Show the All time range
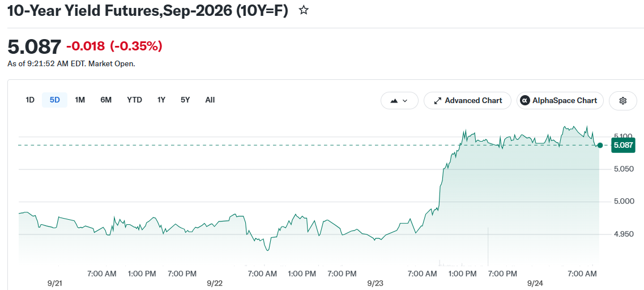This screenshot has width=644, height=290. pyautogui.click(x=210, y=100)
